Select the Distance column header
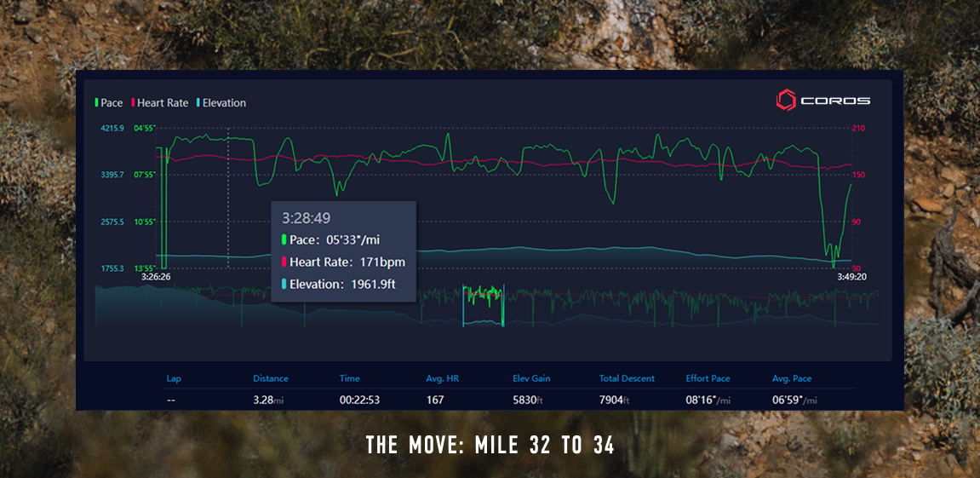 (x=271, y=378)
